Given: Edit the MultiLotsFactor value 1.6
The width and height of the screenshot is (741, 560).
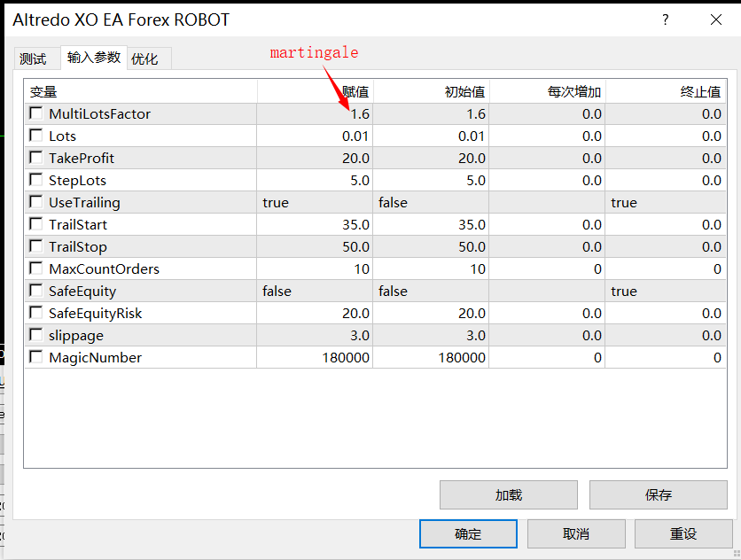Looking at the screenshot, I should point(315,113).
